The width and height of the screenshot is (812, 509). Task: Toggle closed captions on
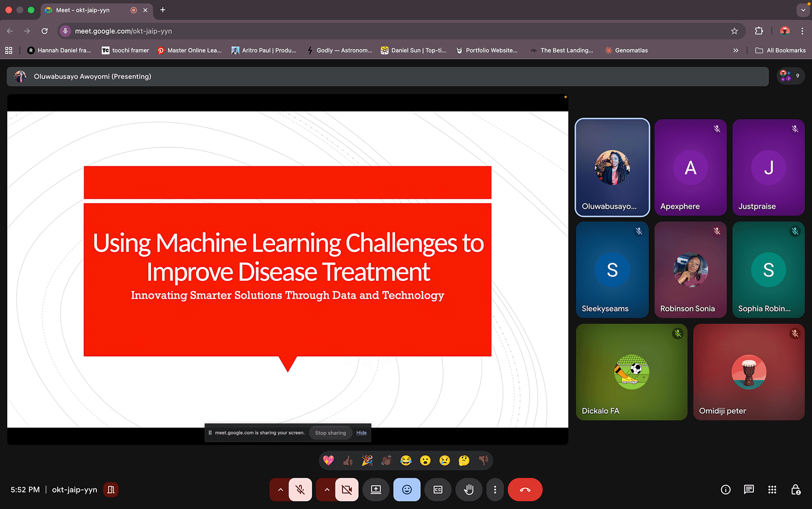click(438, 489)
